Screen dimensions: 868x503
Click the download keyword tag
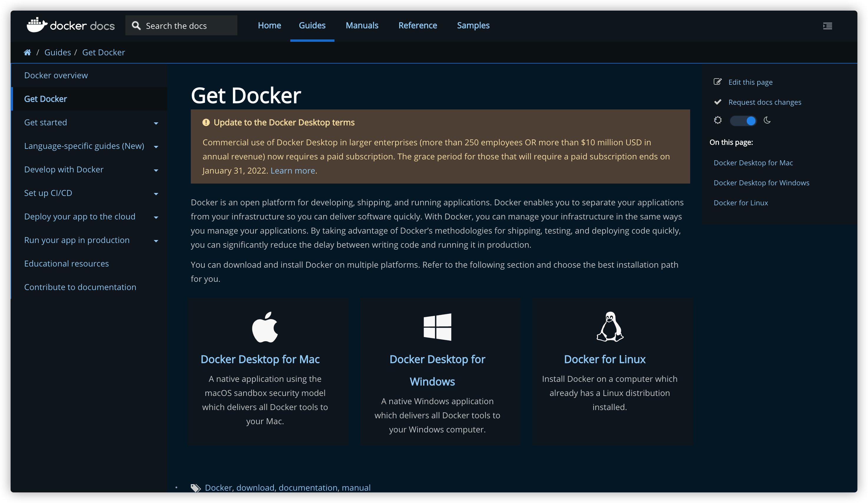pyautogui.click(x=255, y=488)
